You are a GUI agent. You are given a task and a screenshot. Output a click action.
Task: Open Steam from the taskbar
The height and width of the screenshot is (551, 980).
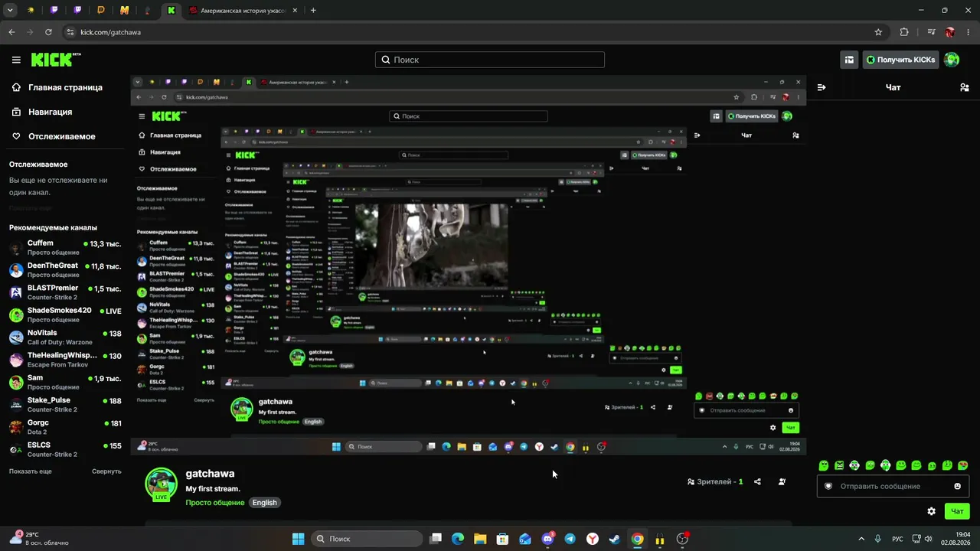tap(614, 539)
